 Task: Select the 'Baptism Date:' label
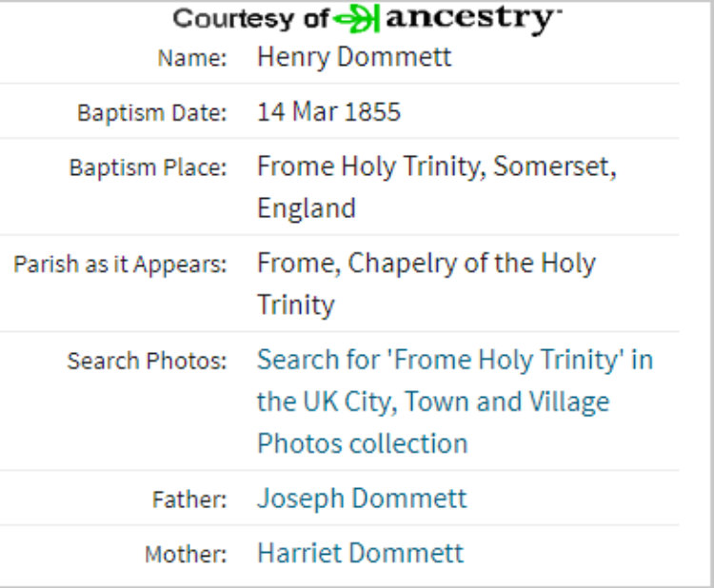[152, 113]
